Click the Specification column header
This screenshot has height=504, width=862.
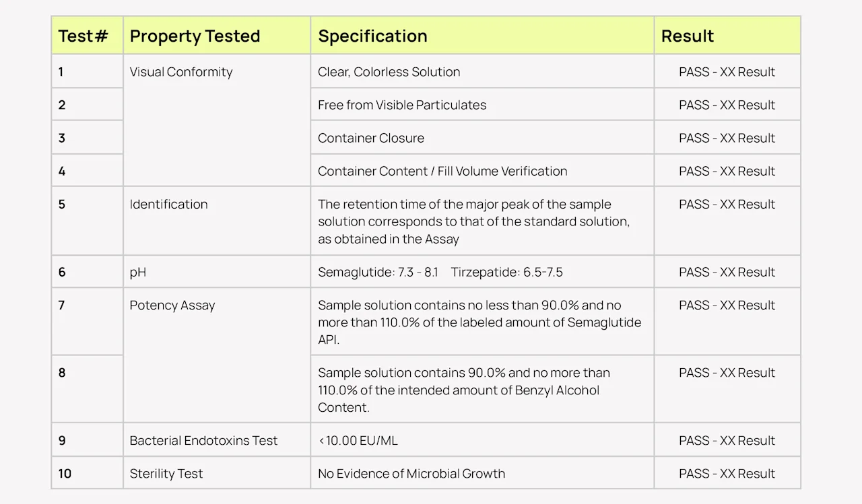tap(372, 36)
